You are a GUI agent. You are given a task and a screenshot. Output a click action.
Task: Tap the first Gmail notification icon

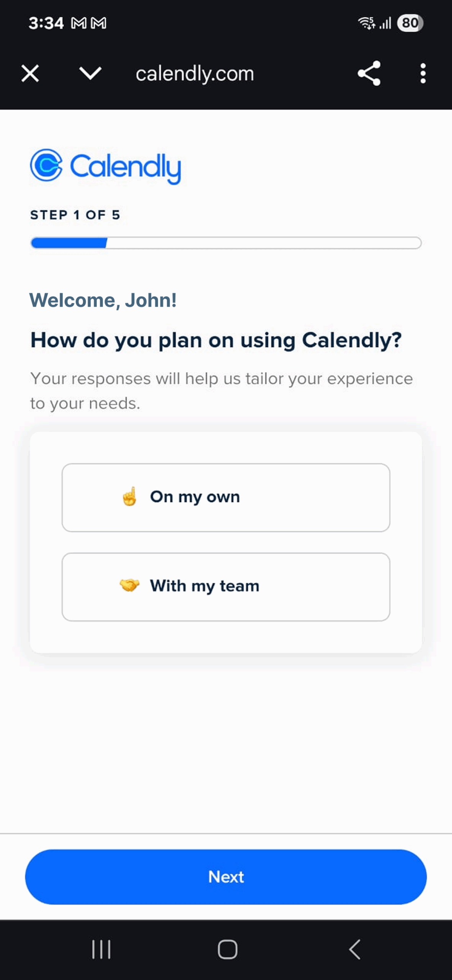click(x=79, y=23)
